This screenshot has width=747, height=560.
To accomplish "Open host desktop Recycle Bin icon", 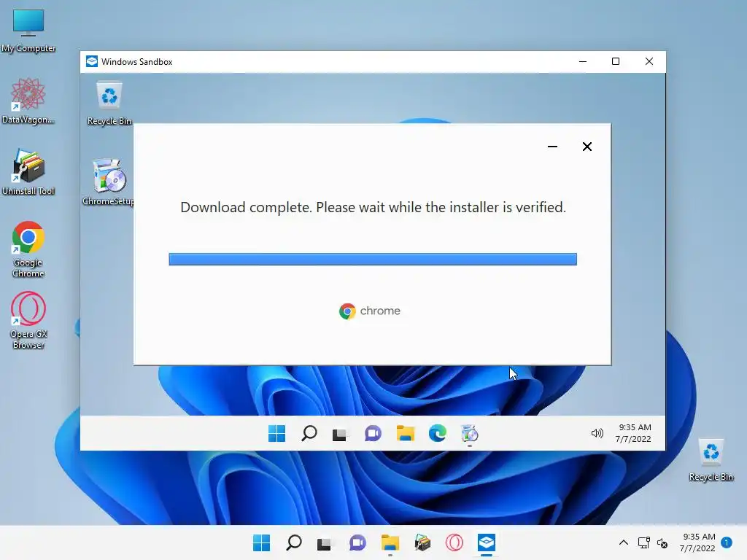I will point(711,460).
